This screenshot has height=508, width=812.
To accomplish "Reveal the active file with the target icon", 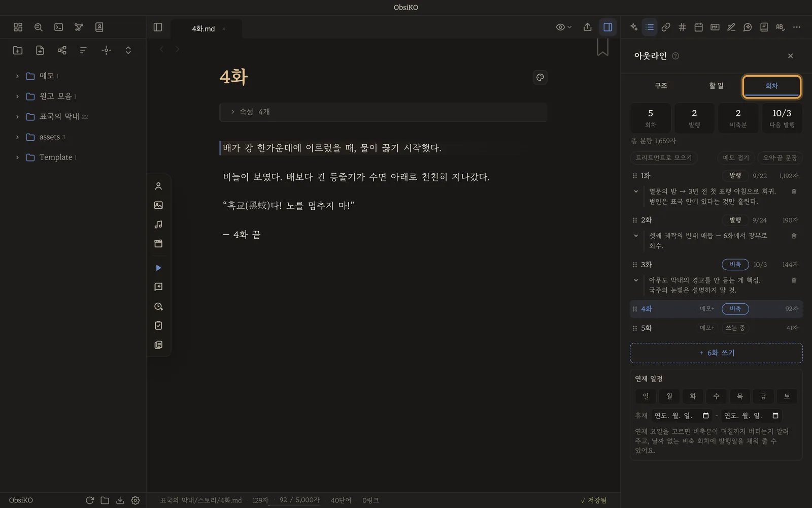I will click(106, 50).
